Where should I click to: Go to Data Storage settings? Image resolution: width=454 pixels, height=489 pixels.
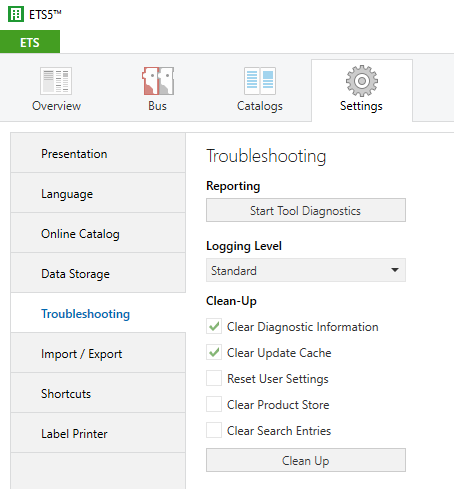click(98, 273)
